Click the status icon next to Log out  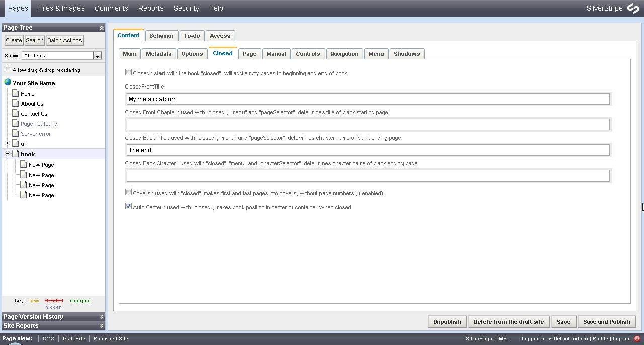(x=638, y=339)
